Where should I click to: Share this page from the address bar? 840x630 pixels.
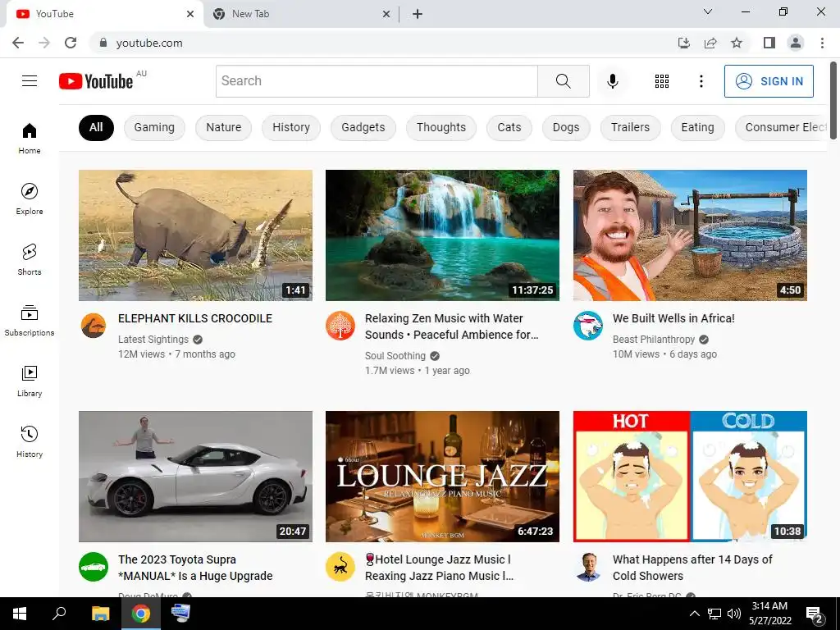710,43
